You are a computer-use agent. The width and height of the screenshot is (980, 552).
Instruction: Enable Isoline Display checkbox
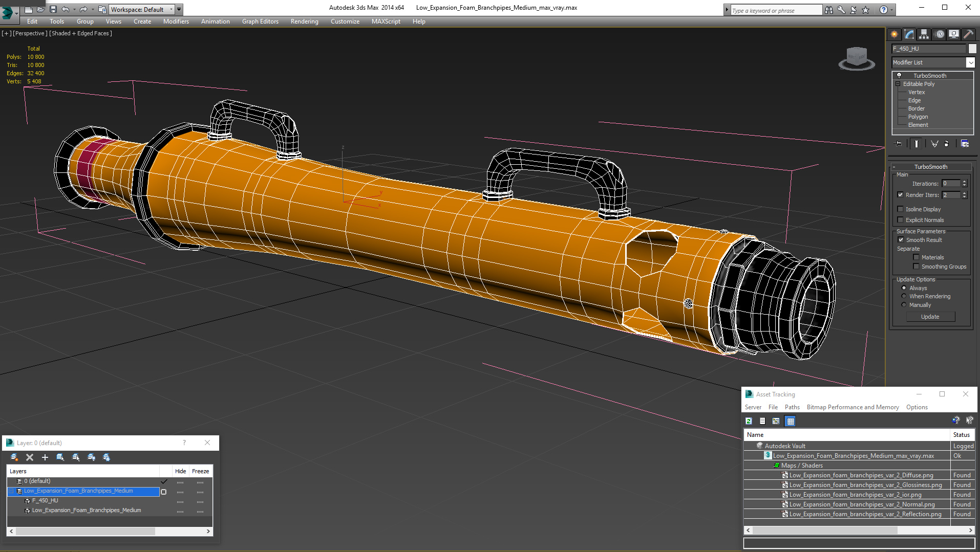[x=900, y=209]
